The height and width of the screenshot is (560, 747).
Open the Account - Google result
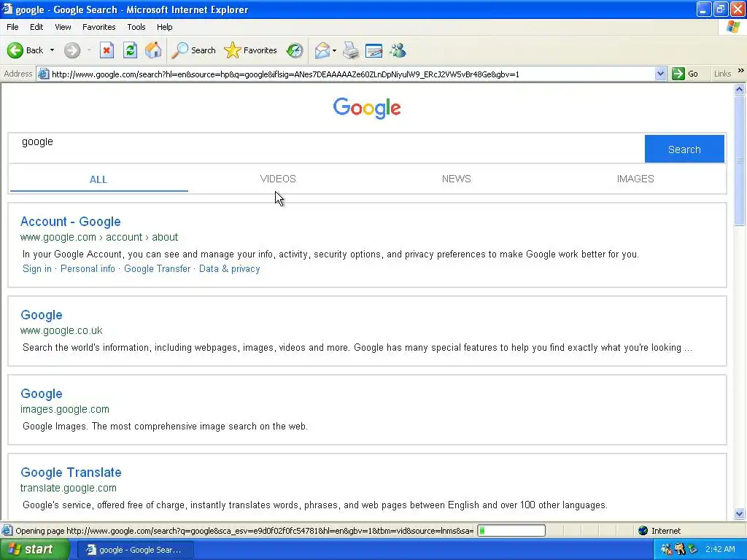coord(71,222)
